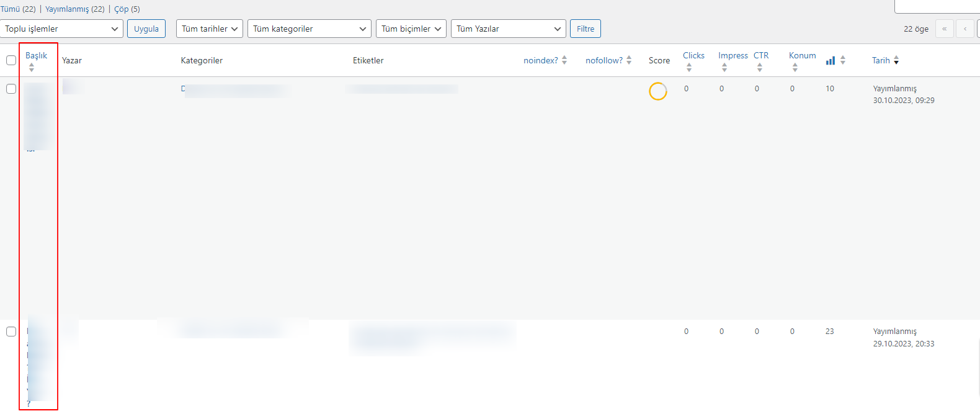Image resolution: width=980 pixels, height=411 pixels.
Task: Click the Filtre filter button
Action: point(586,29)
